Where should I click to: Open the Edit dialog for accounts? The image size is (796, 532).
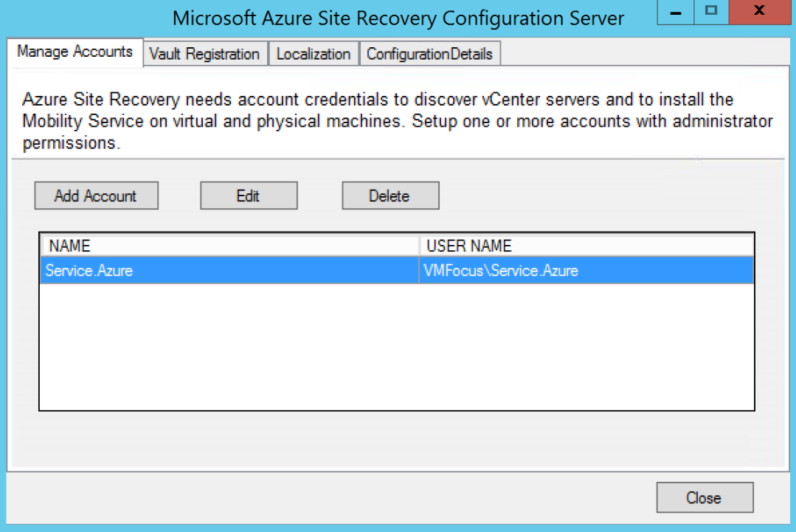[248, 196]
